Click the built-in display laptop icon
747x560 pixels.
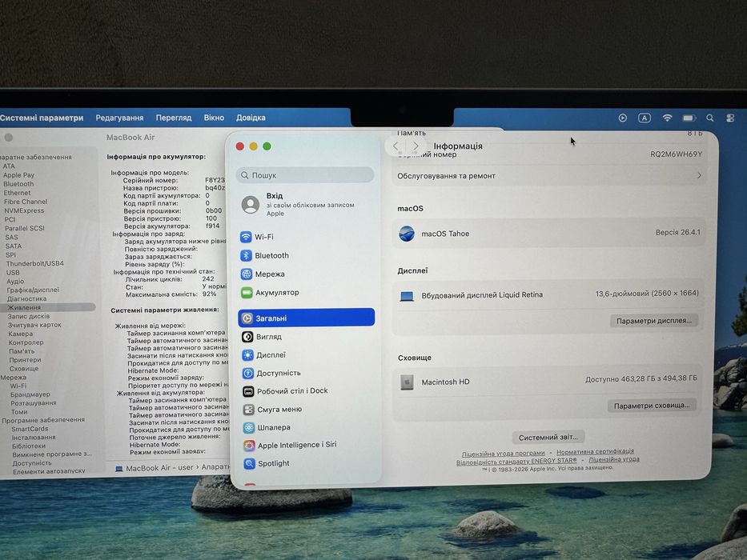(407, 296)
